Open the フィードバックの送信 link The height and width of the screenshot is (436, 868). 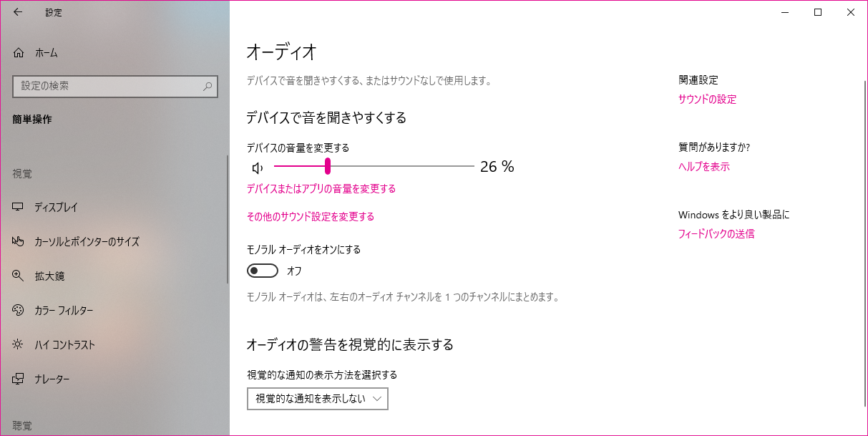click(716, 234)
